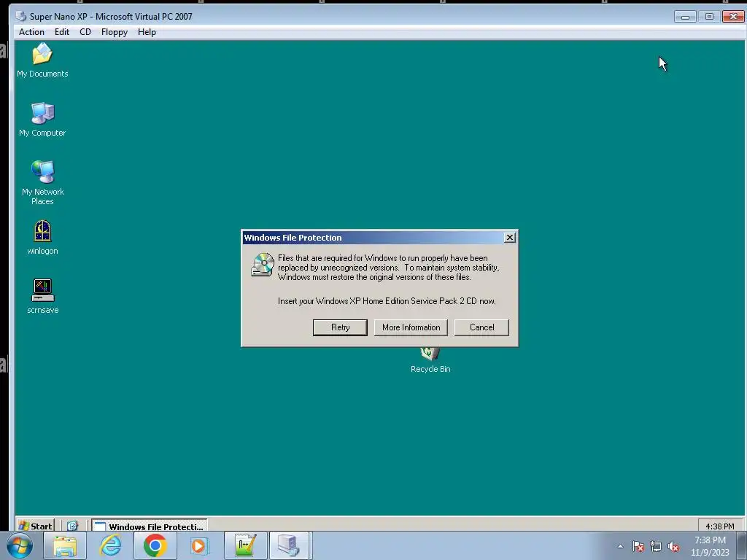Click the Retry button
747x560 pixels.
click(x=340, y=327)
